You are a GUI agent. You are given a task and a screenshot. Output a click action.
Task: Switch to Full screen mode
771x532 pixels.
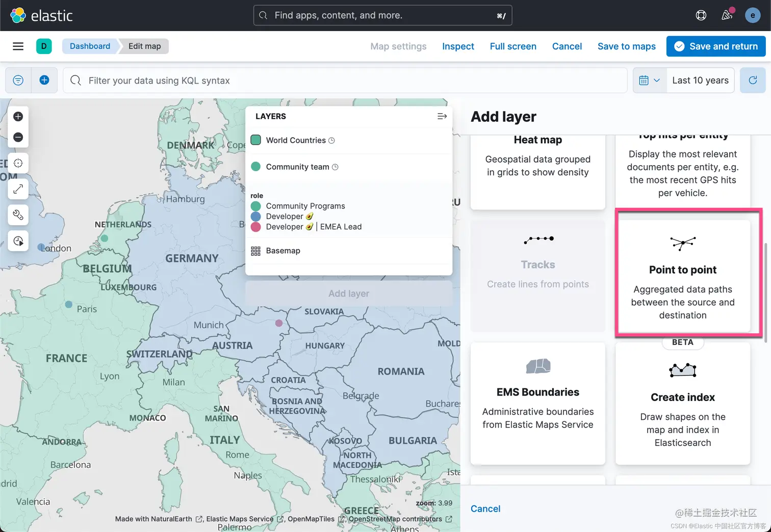click(x=513, y=46)
